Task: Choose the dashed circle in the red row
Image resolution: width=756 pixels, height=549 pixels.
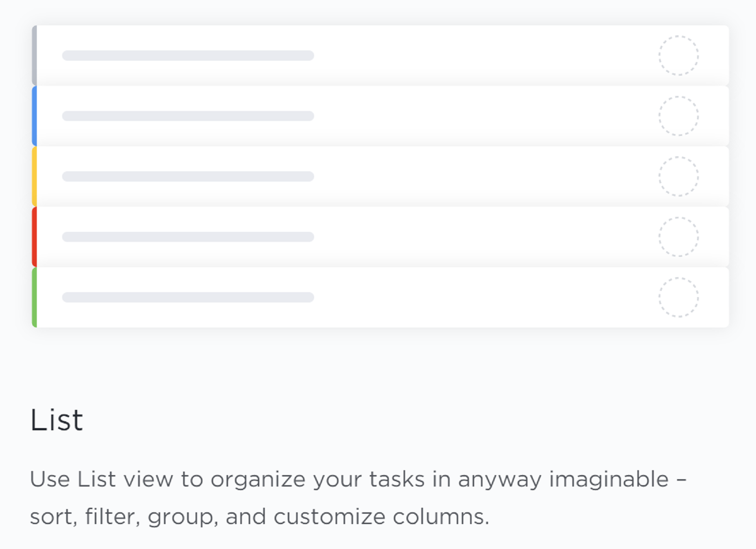Action: [678, 237]
